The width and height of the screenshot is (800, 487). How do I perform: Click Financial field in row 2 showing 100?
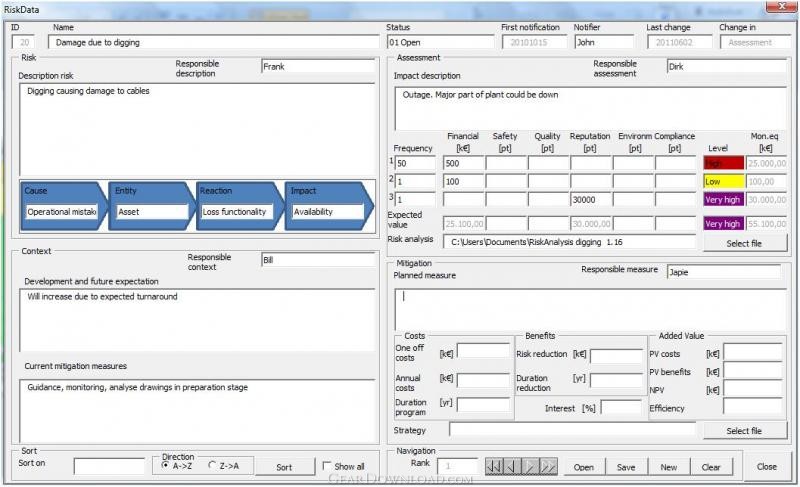464,182
